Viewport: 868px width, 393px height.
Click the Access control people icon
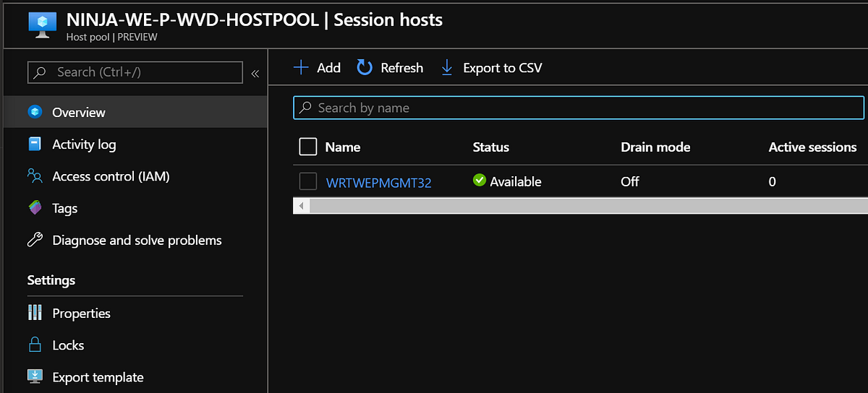click(x=35, y=176)
